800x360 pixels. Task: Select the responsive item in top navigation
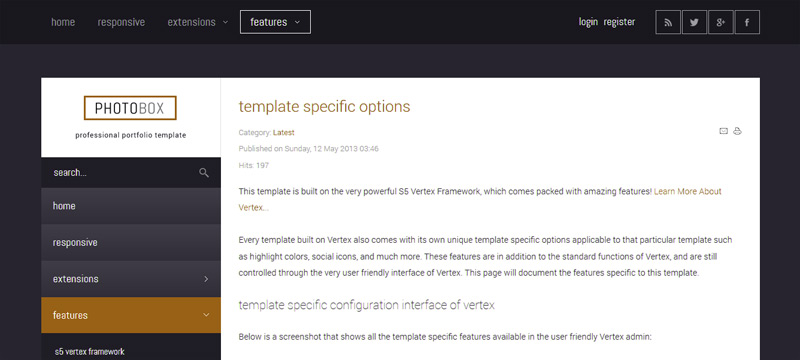(121, 22)
